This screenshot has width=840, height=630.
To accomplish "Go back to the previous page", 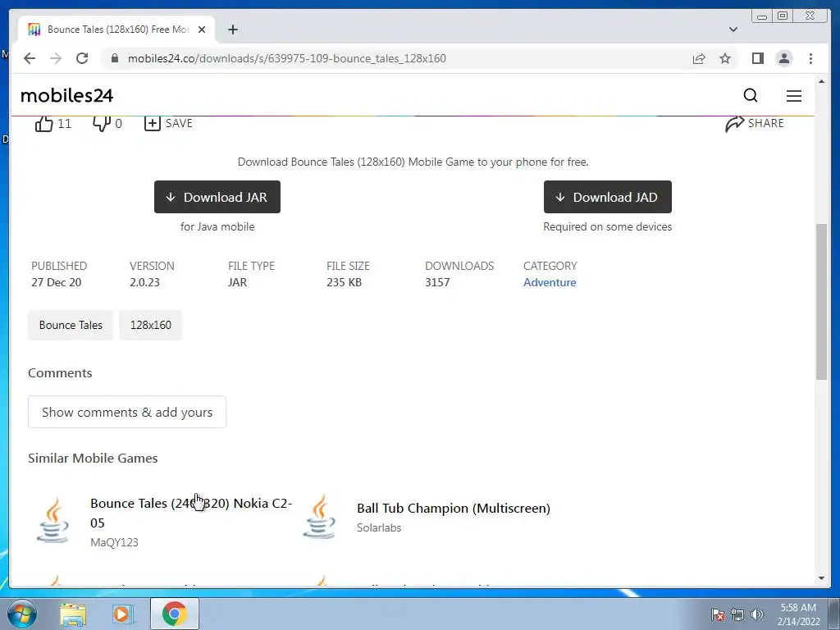I will coord(30,58).
